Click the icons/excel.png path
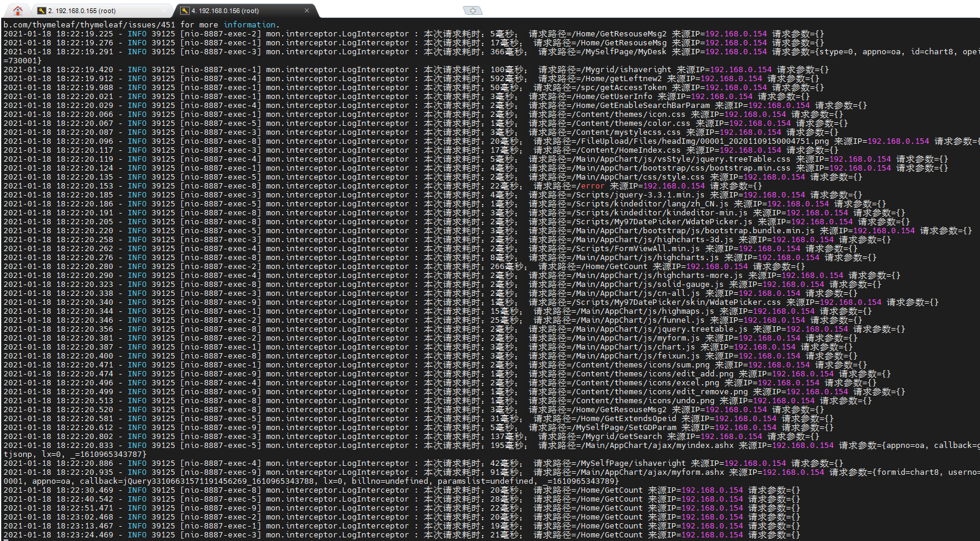This screenshot has height=541, width=980. click(647, 383)
